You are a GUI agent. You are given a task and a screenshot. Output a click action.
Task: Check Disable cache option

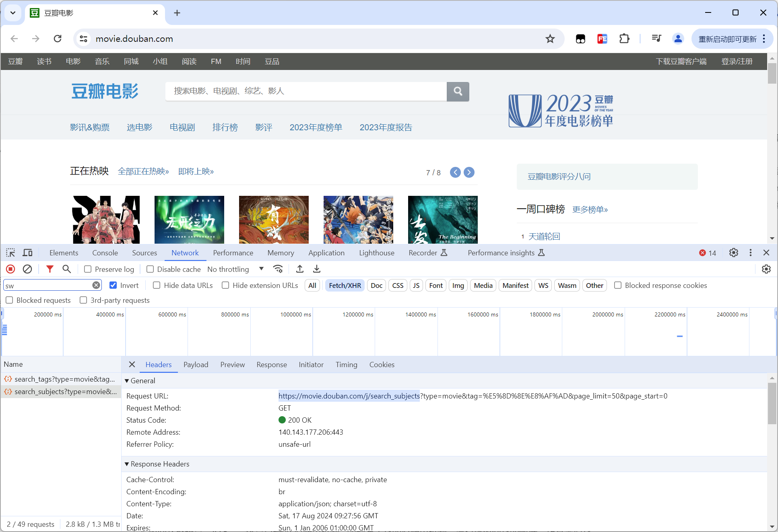(x=150, y=269)
